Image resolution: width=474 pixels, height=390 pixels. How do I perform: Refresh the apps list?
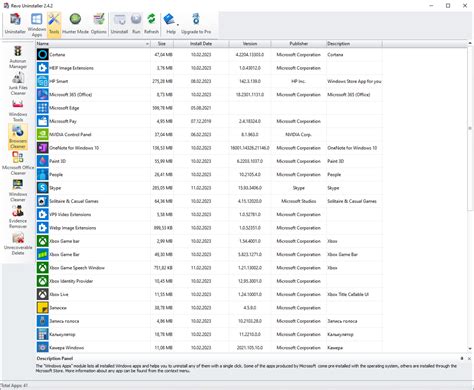(x=151, y=24)
